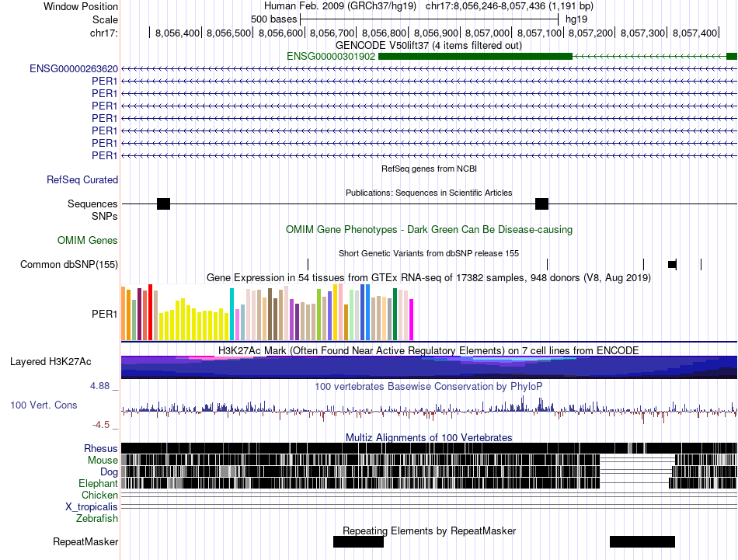Select the Zebrafish species label

click(x=97, y=519)
